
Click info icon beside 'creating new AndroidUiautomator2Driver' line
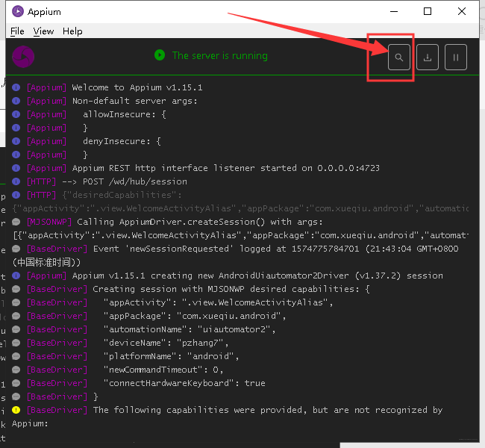pos(16,276)
